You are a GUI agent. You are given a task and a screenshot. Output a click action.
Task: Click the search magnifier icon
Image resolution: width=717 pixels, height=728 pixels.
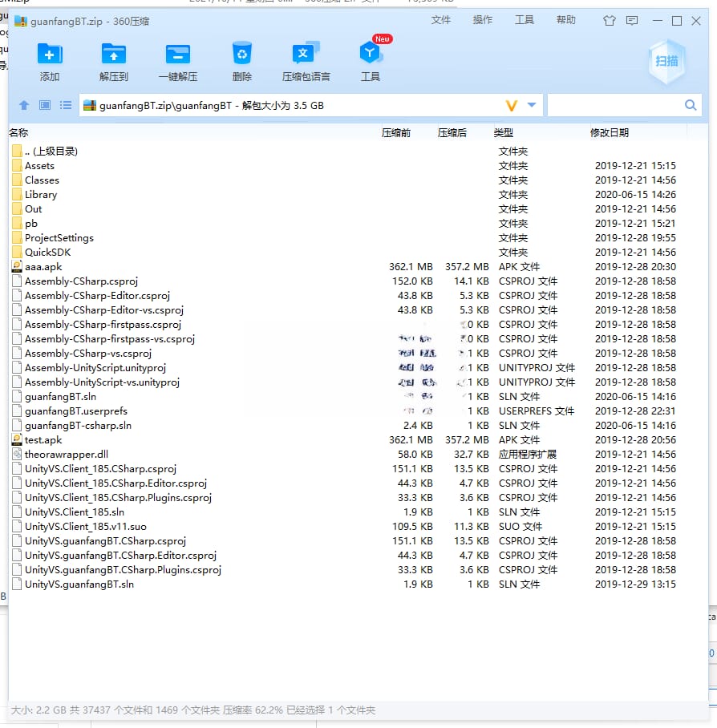click(x=691, y=105)
